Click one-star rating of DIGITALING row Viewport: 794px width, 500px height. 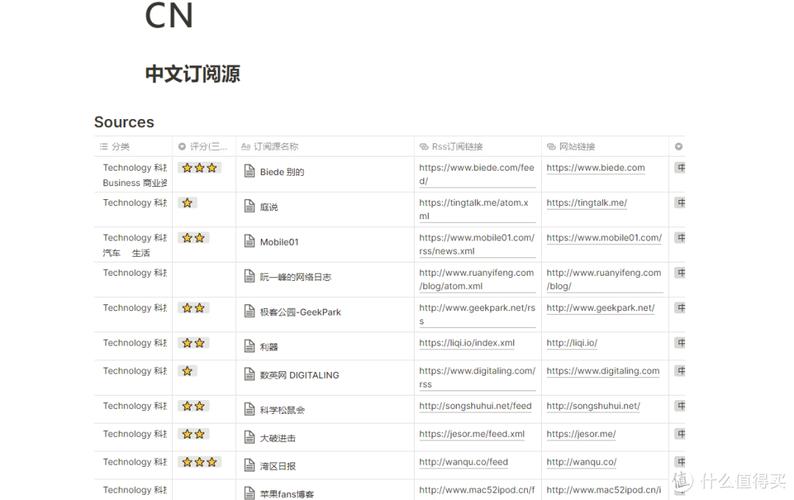pos(187,371)
